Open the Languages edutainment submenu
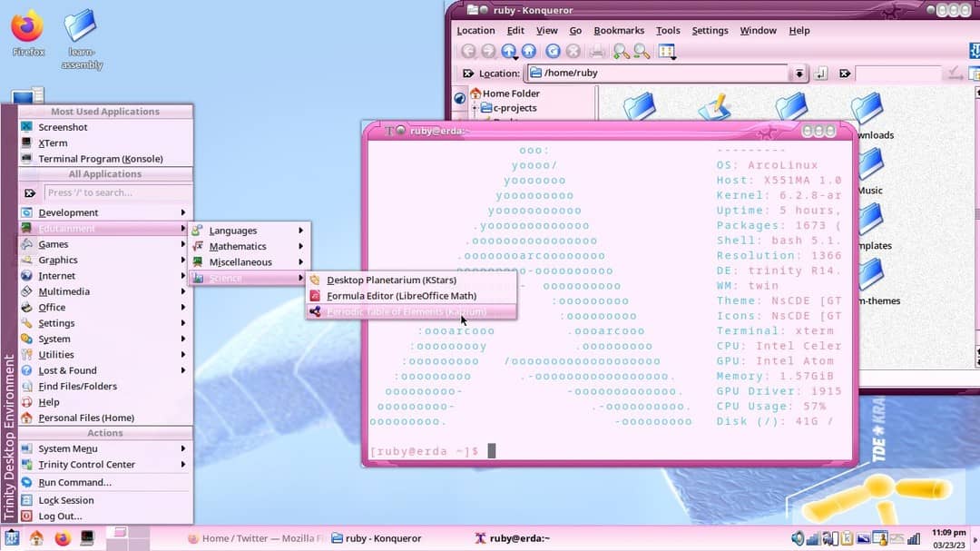The width and height of the screenshot is (980, 551). (x=250, y=231)
